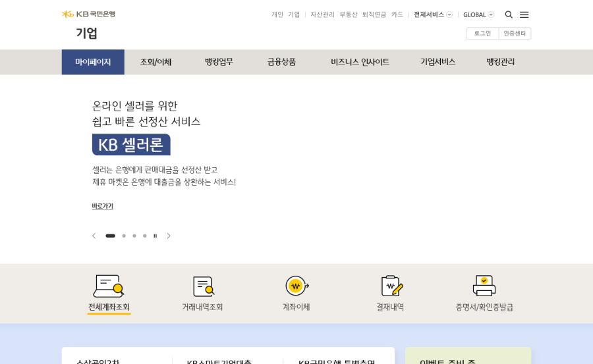Click the KB국민은행 logo
Viewport: 593px width, 364px height.
[88, 14]
